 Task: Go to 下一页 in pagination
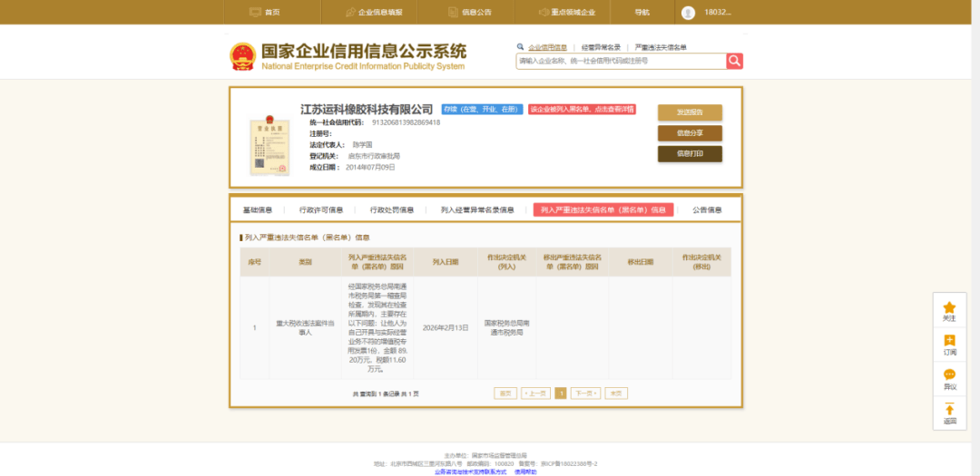[x=584, y=393]
